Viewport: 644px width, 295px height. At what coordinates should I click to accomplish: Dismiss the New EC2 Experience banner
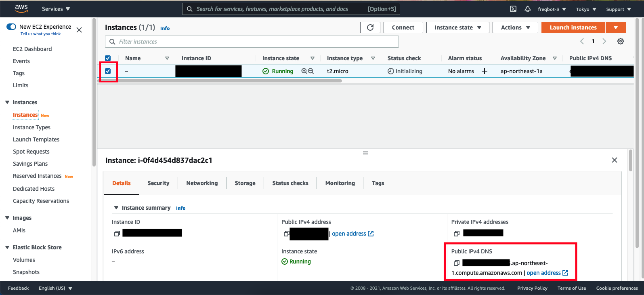[79, 30]
